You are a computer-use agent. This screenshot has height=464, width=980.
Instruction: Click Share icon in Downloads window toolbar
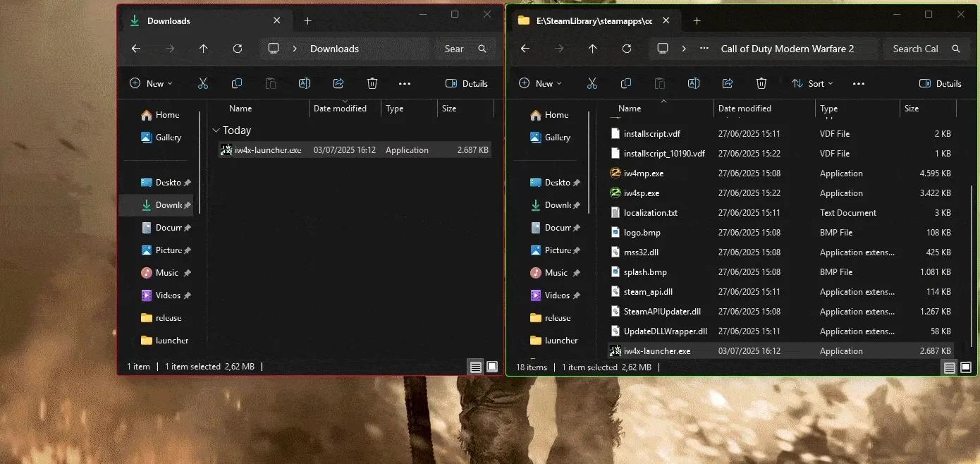338,83
